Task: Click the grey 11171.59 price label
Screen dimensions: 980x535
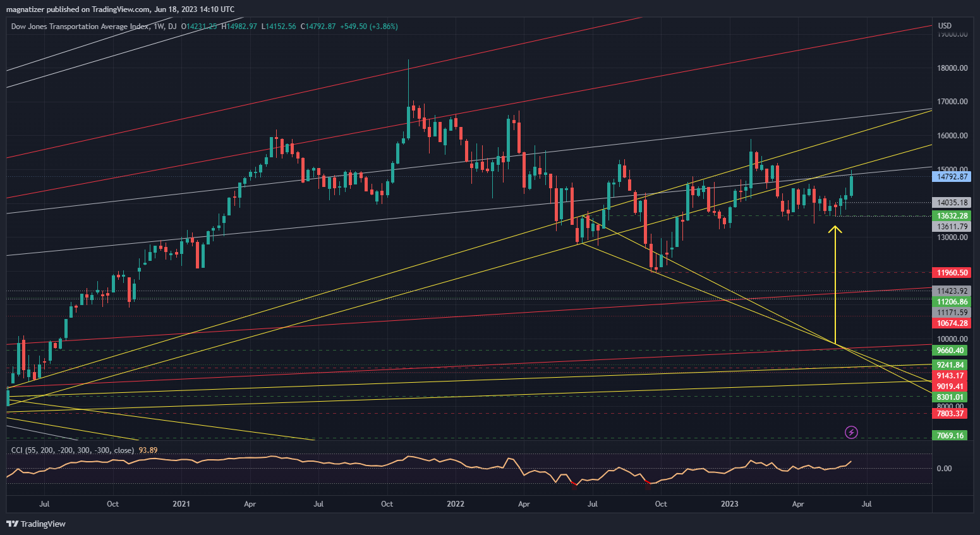Action: pyautogui.click(x=952, y=313)
